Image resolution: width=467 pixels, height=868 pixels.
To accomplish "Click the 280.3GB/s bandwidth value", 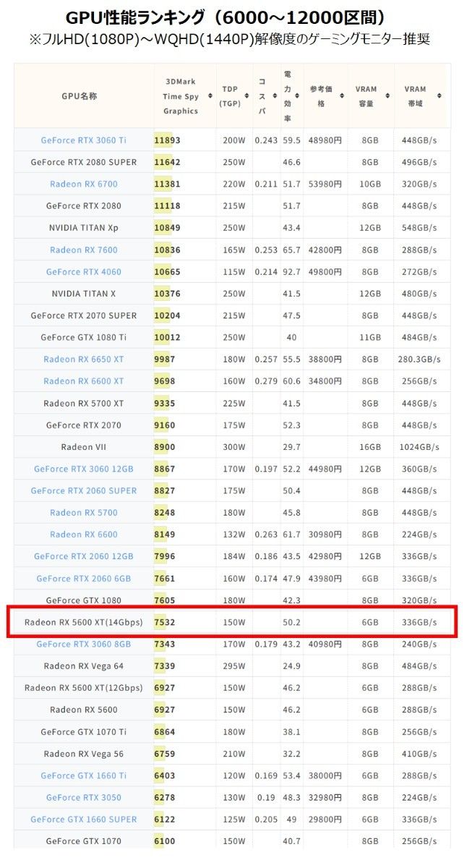I will [420, 359].
